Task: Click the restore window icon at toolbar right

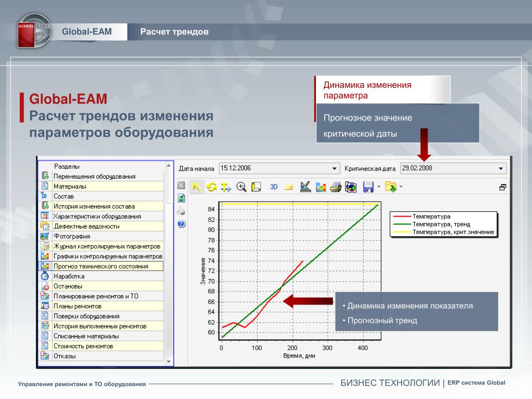Action: tap(503, 187)
